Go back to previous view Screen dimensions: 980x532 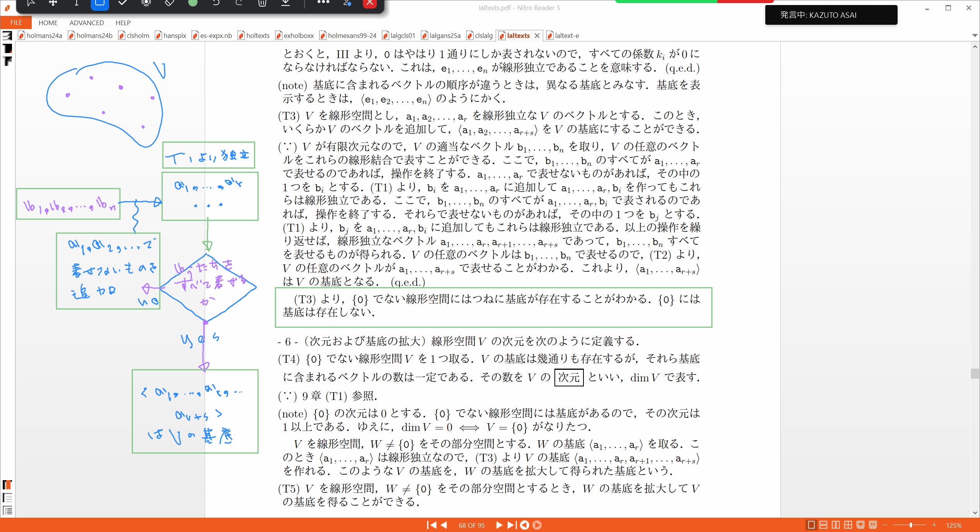click(x=525, y=525)
